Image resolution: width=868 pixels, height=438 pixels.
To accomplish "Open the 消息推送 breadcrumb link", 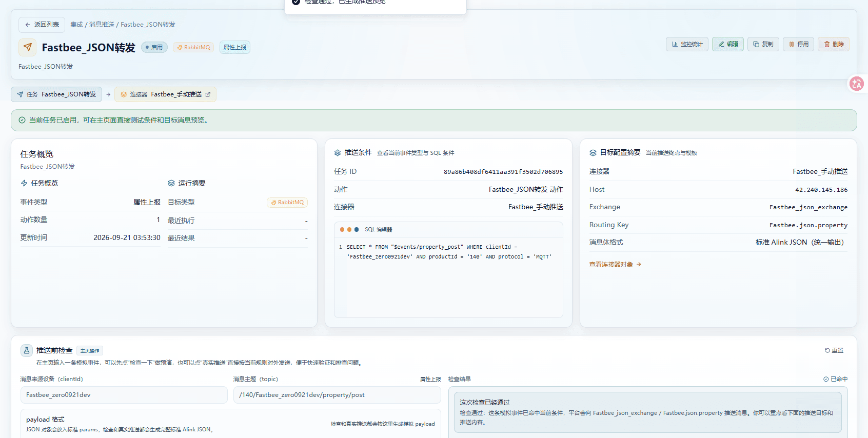I will click(x=102, y=25).
